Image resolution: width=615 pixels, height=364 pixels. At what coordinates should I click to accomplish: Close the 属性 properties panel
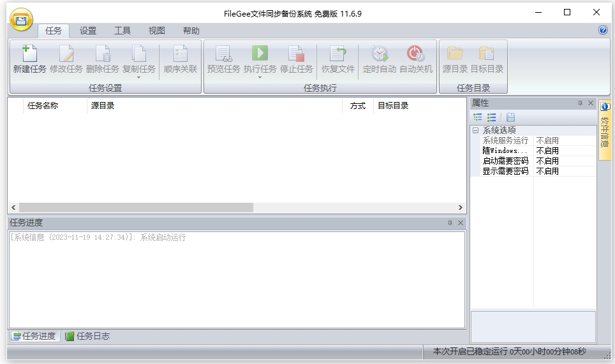591,103
